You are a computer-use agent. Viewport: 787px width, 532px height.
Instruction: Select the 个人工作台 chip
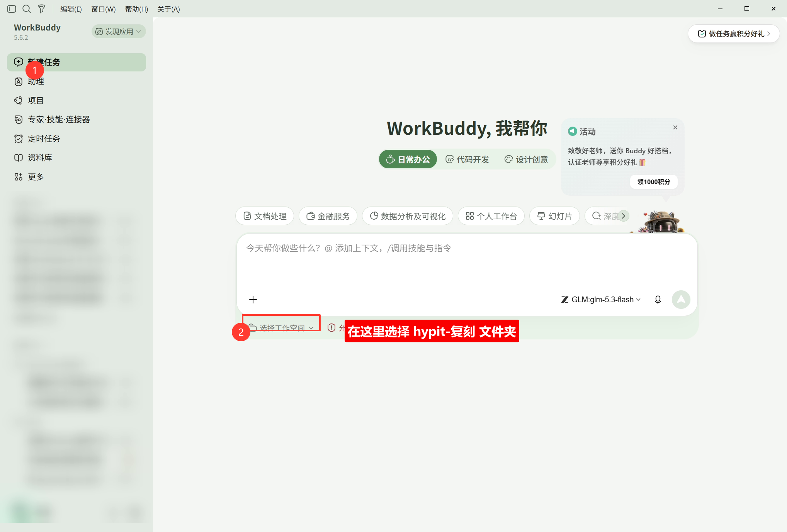(x=491, y=216)
